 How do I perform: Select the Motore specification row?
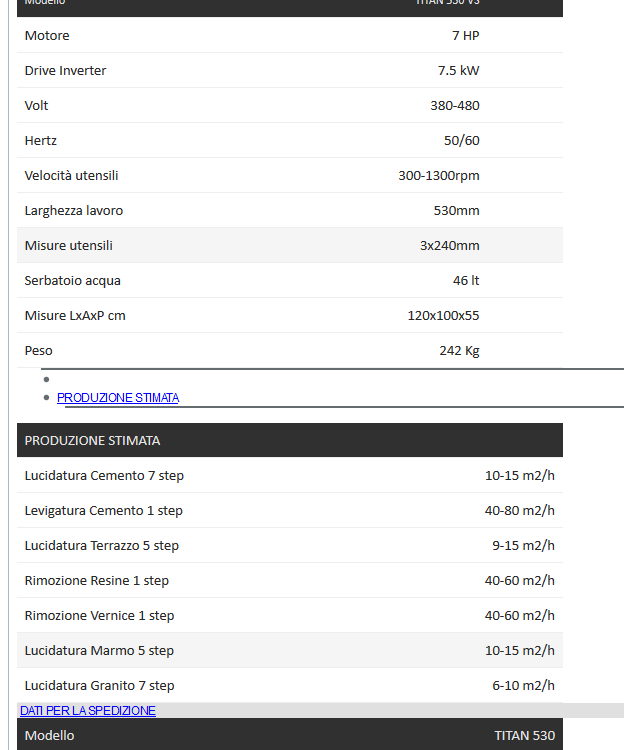click(x=290, y=35)
